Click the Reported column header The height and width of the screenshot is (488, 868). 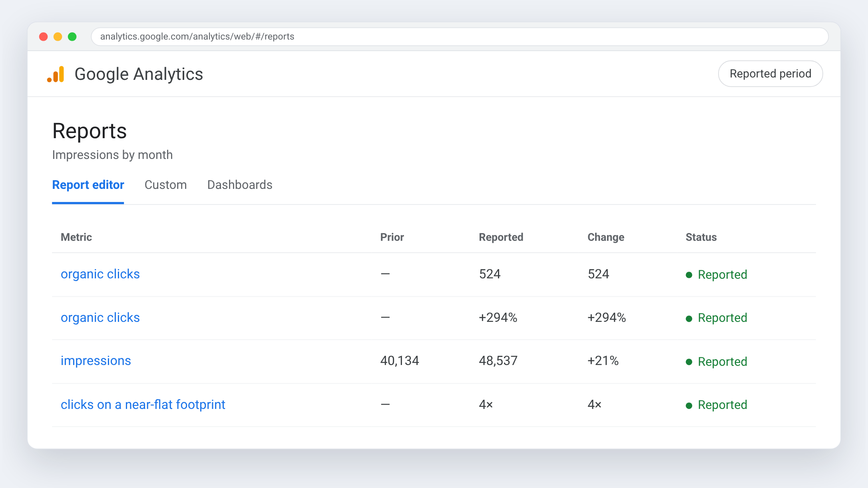(x=501, y=237)
